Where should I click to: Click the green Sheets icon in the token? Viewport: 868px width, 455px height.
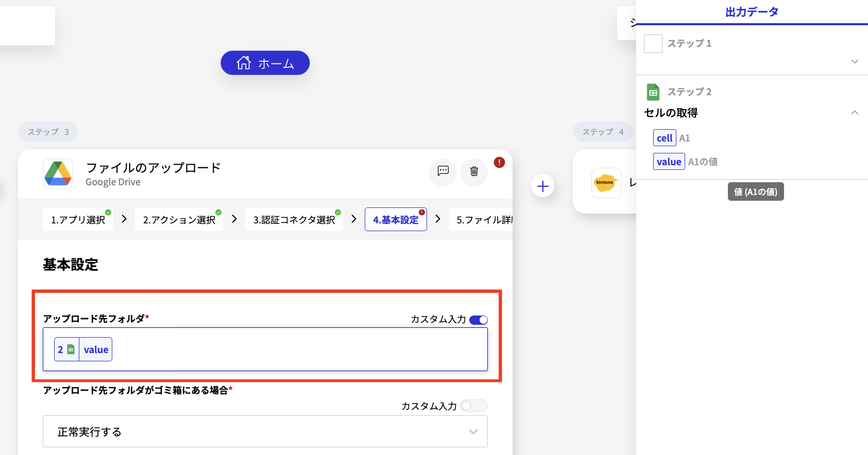pos(71,349)
